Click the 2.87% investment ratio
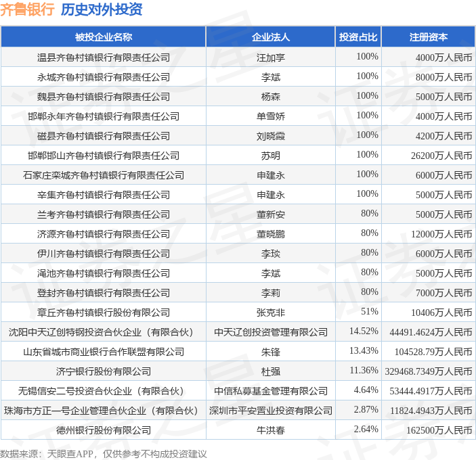This screenshot has height=460, width=476. pos(366,409)
